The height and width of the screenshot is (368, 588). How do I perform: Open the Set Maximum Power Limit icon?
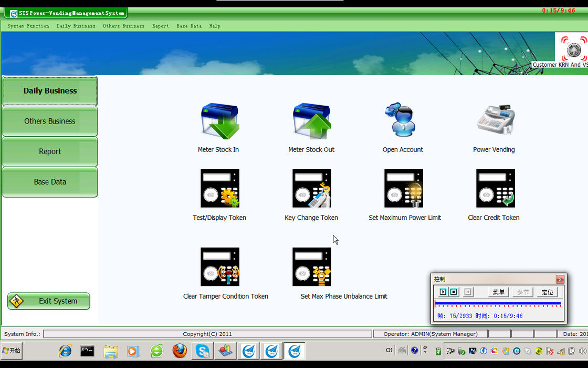[x=403, y=188]
